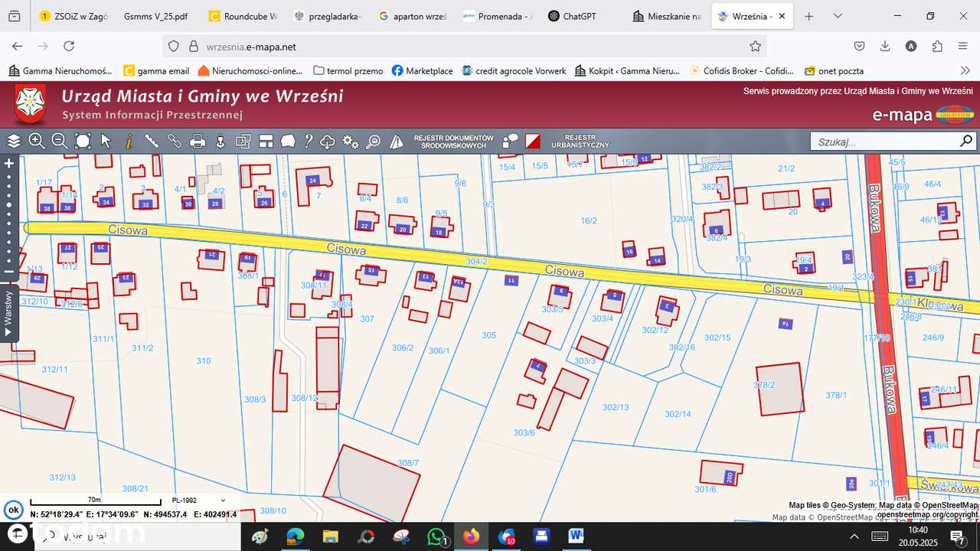The width and height of the screenshot is (980, 551).
Task: Zoom in with the plus slider button
Action: pos(9,163)
